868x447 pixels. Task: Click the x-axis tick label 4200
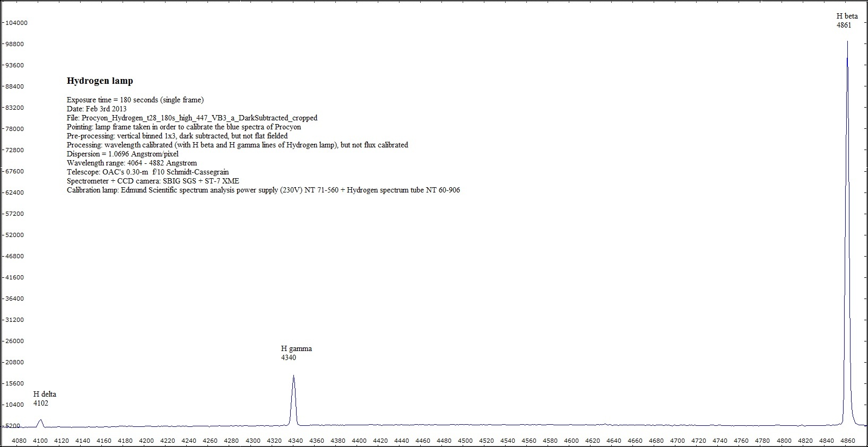point(146,441)
